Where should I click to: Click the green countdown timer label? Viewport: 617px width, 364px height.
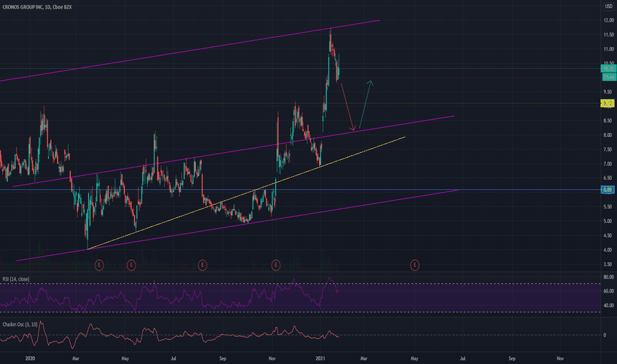click(609, 77)
